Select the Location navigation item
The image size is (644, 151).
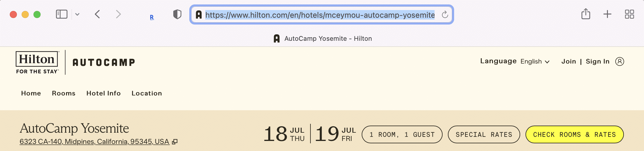[147, 93]
